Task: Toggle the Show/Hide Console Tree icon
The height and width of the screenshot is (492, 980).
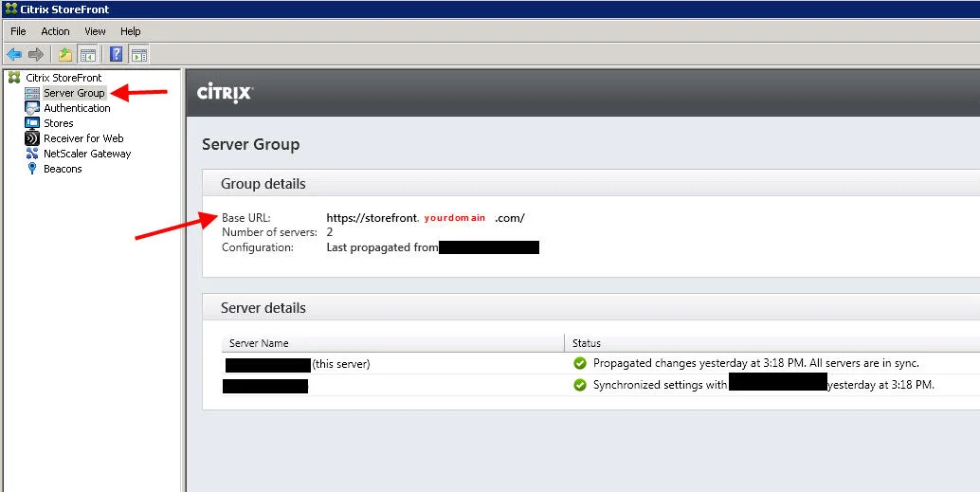Action: point(87,54)
